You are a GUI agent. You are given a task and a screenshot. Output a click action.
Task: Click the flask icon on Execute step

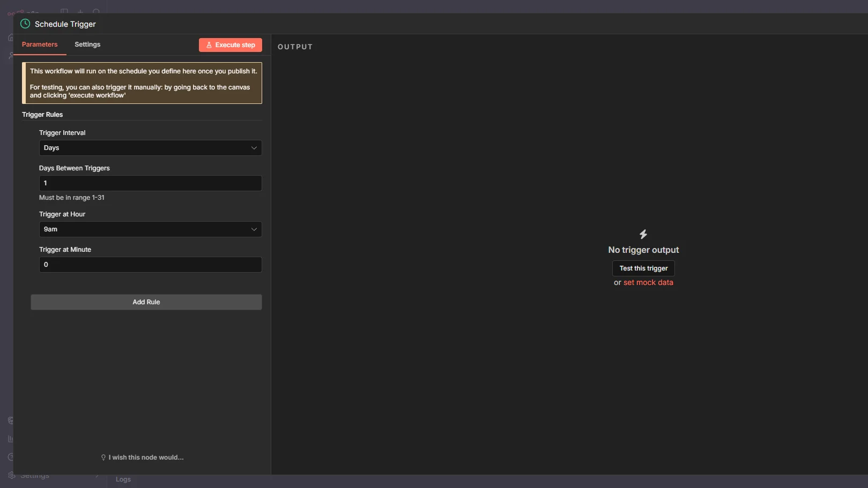[209, 45]
